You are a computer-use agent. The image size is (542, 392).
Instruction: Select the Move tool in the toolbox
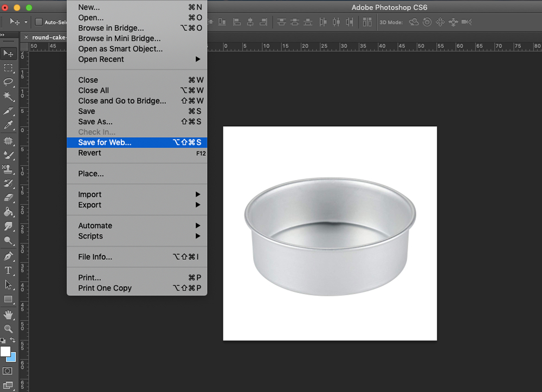pos(8,53)
